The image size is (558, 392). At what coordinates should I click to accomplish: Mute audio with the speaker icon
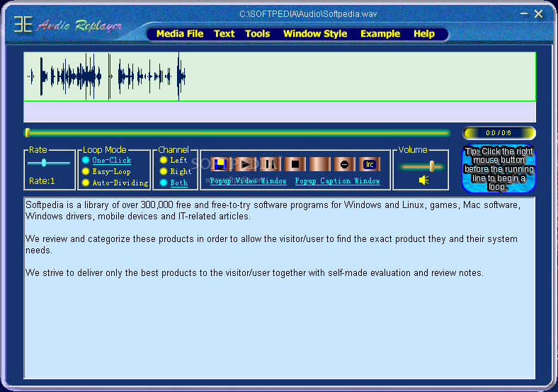pyautogui.click(x=423, y=180)
